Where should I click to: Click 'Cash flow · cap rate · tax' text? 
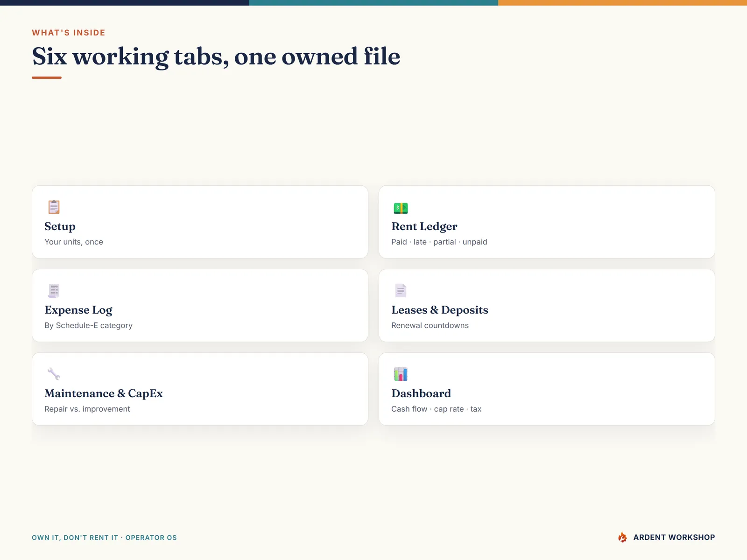point(436,409)
